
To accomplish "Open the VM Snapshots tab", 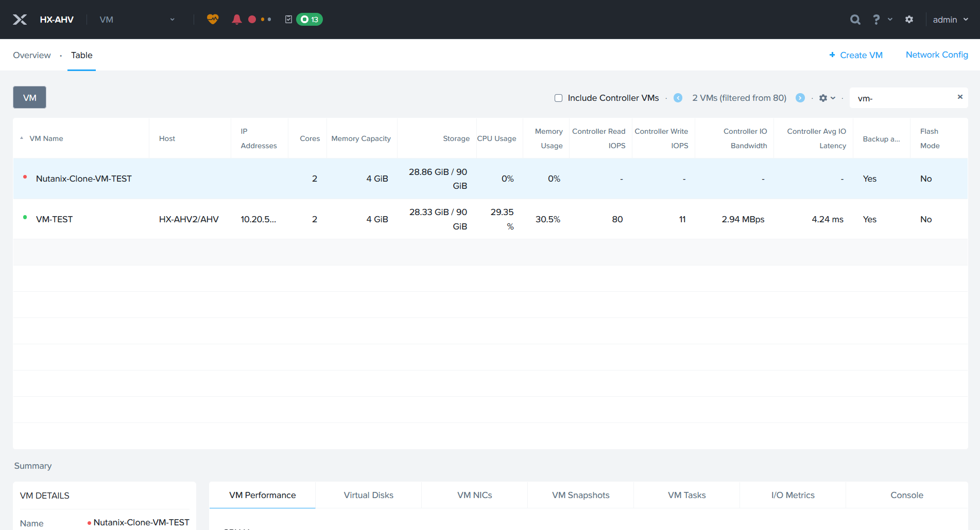I will click(x=580, y=495).
